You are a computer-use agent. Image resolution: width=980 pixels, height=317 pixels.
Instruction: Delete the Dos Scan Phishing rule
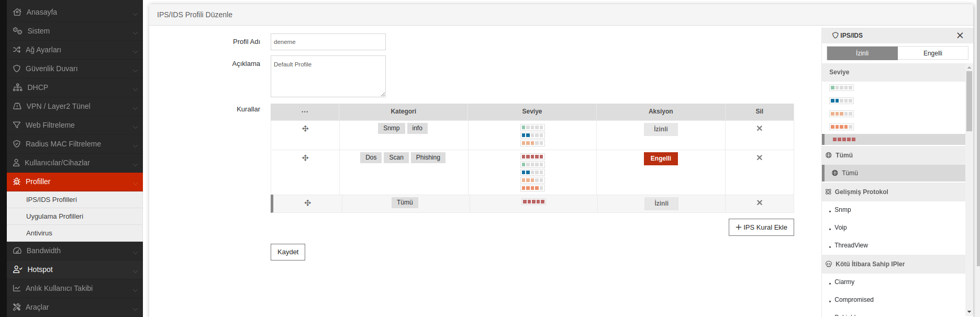(x=760, y=158)
